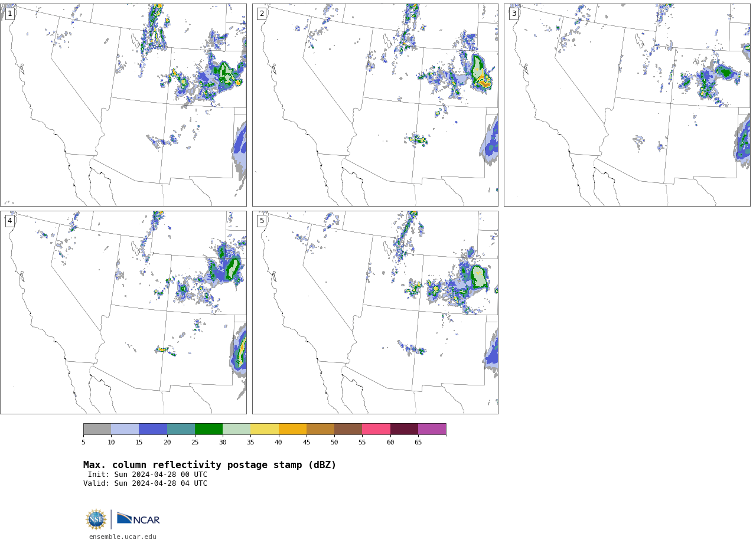The image size is (756, 543).
Task: Select the pale green 30-35 dBZ swatch
Action: coord(237,429)
